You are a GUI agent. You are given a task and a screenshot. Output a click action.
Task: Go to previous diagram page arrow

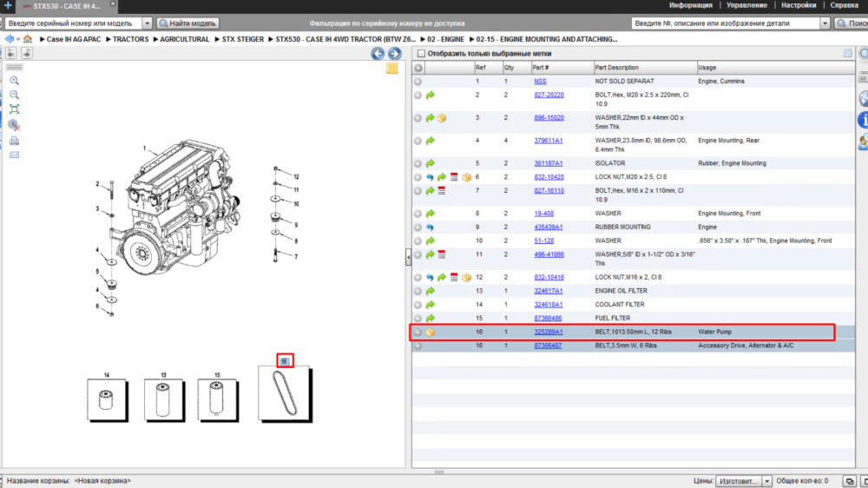378,54
